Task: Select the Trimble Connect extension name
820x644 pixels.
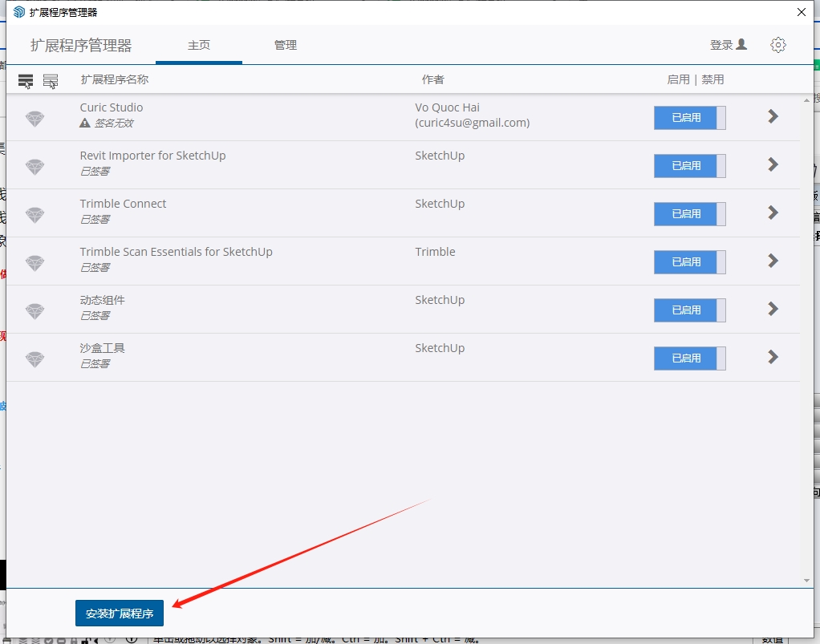Action: [123, 204]
